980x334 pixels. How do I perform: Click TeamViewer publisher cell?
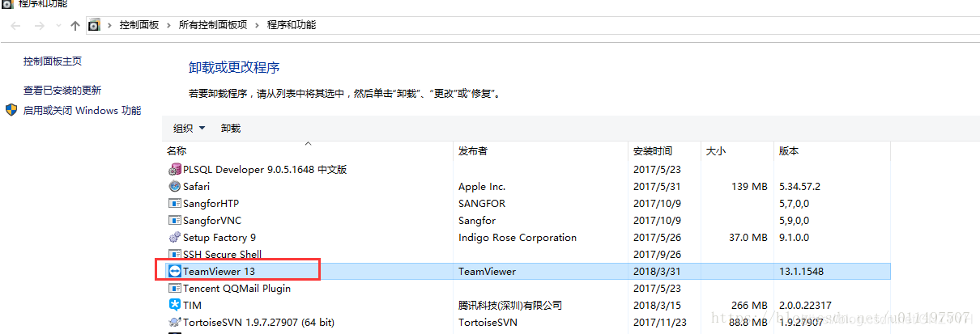[x=487, y=272]
